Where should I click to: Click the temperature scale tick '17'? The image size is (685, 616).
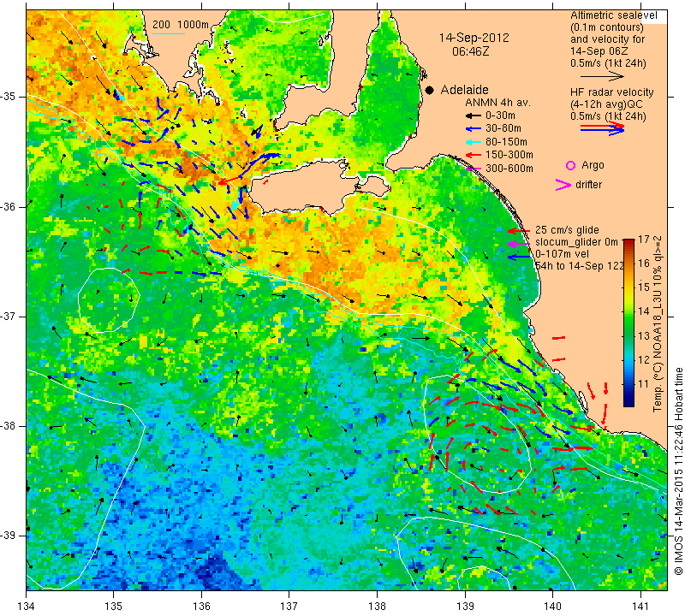(x=644, y=240)
